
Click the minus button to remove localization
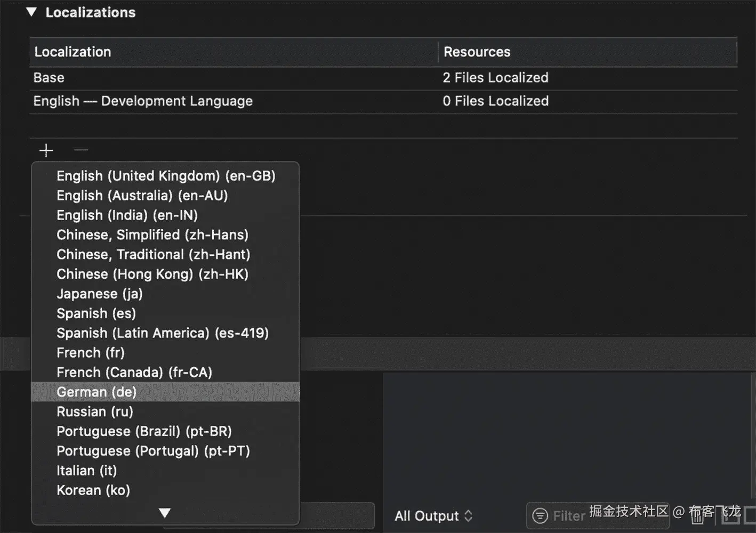coord(81,150)
